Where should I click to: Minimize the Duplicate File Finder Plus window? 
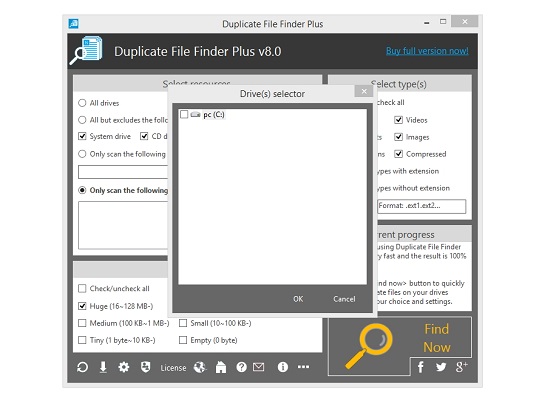pos(427,22)
